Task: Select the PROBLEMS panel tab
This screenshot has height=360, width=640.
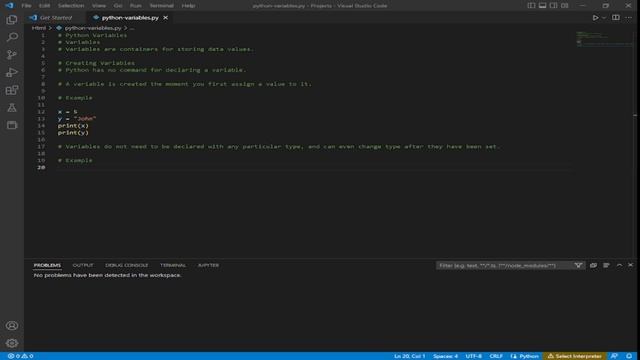Action: pos(47,265)
